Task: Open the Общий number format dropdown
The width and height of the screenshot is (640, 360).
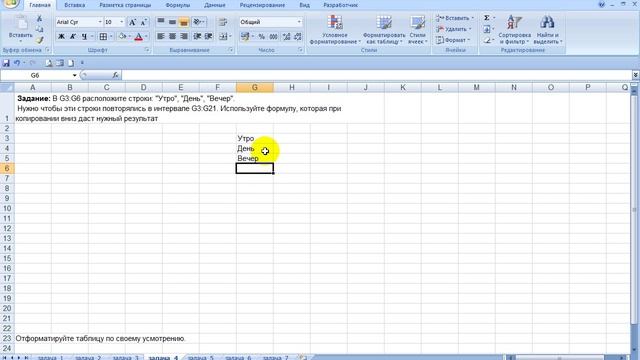Action: pos(299,22)
